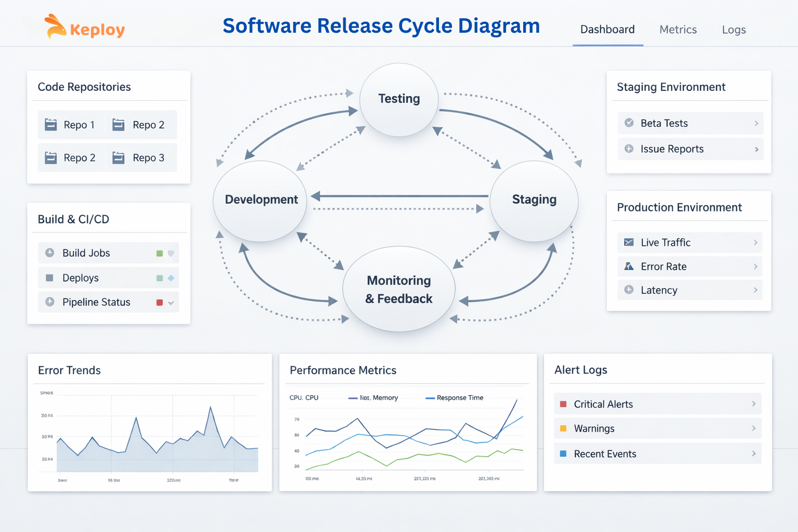The image size is (798, 532).
Task: Click the Pipeline Status icon
Action: pos(50,302)
